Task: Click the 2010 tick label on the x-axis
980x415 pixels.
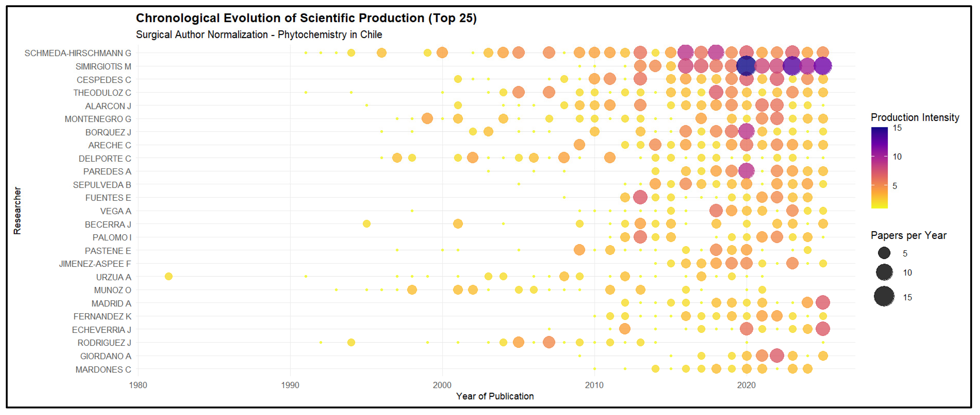Action: click(x=594, y=385)
